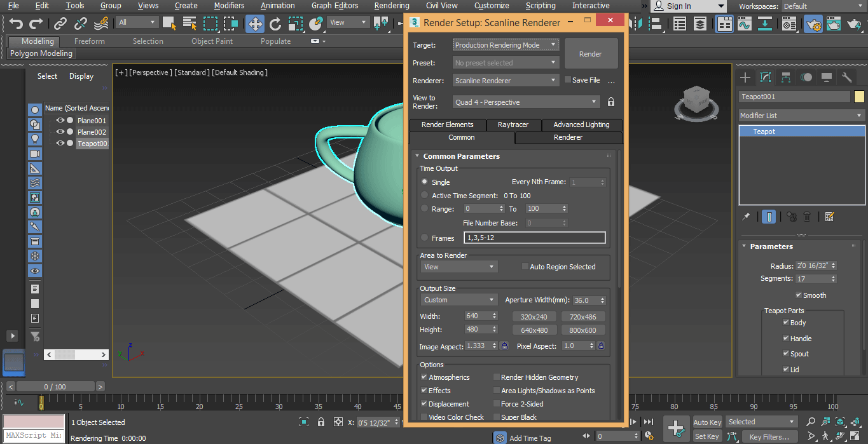Viewport: 868px width, 444px height.
Task: Activate Select and Move tool
Action: click(255, 24)
